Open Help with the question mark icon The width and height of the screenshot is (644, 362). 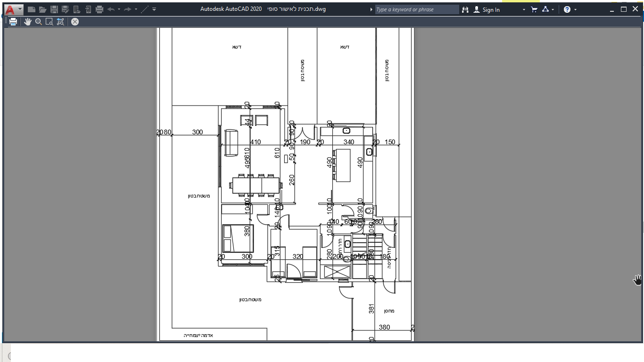pos(567,9)
